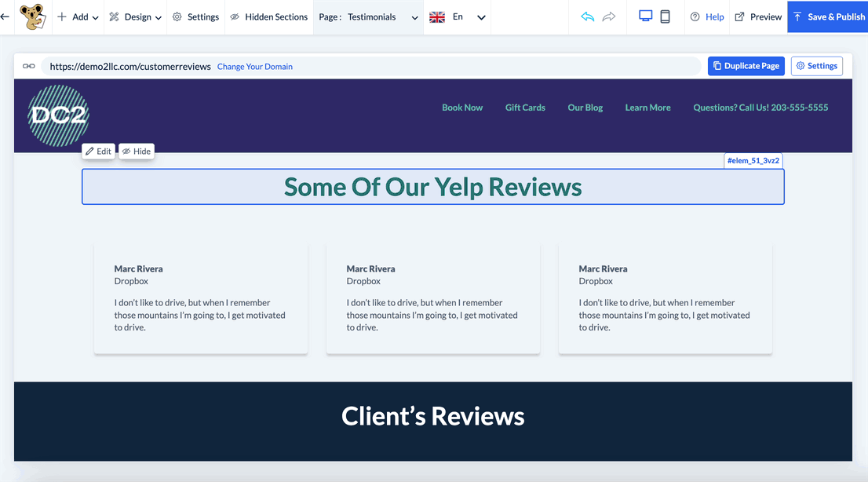Open the Add menu
868x482 pixels.
point(78,16)
